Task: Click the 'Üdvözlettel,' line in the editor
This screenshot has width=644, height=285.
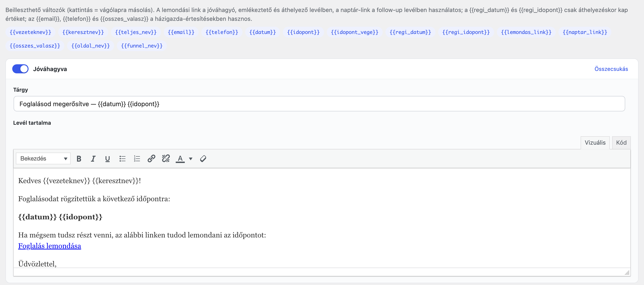Action: (37, 263)
